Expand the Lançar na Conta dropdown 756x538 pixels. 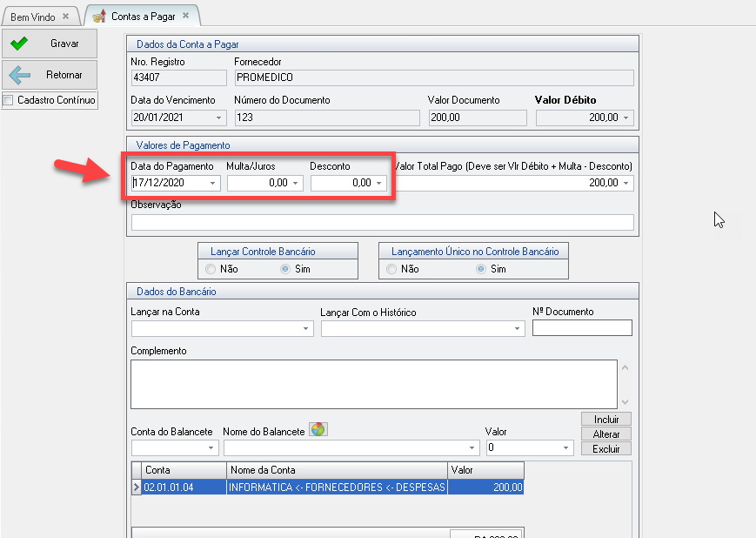click(306, 329)
